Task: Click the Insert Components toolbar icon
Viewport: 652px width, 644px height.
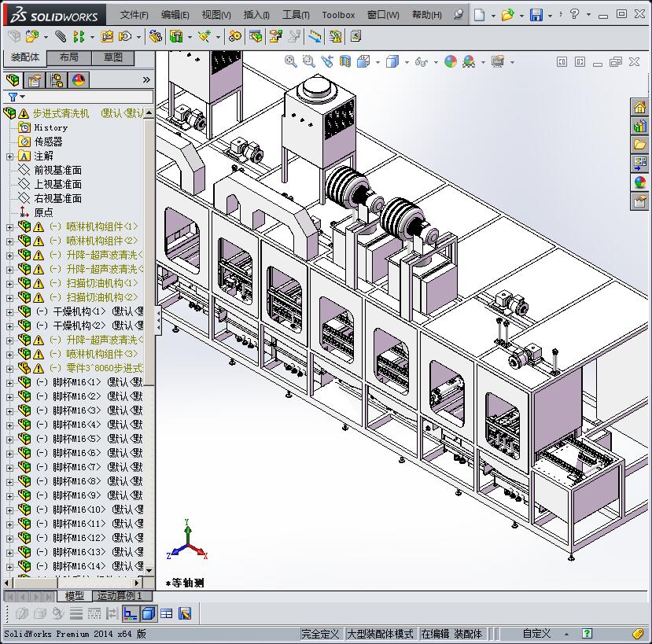Action: (x=32, y=37)
